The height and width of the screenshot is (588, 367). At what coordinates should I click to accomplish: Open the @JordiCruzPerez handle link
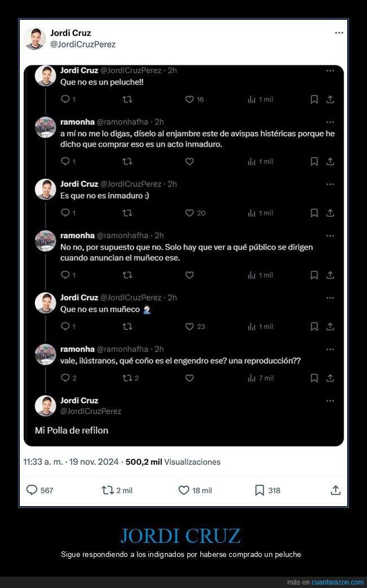click(x=82, y=44)
